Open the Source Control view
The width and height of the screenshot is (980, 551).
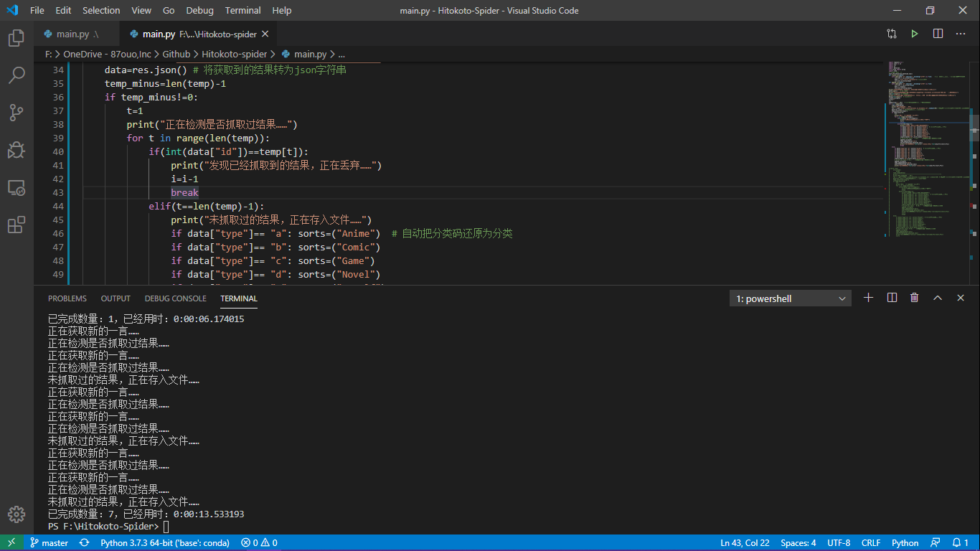[15, 112]
